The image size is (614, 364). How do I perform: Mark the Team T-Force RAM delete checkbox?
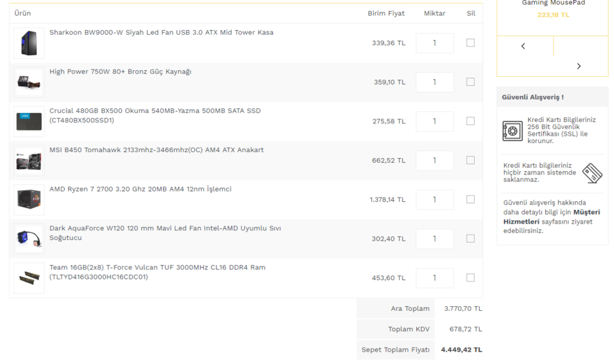(470, 278)
